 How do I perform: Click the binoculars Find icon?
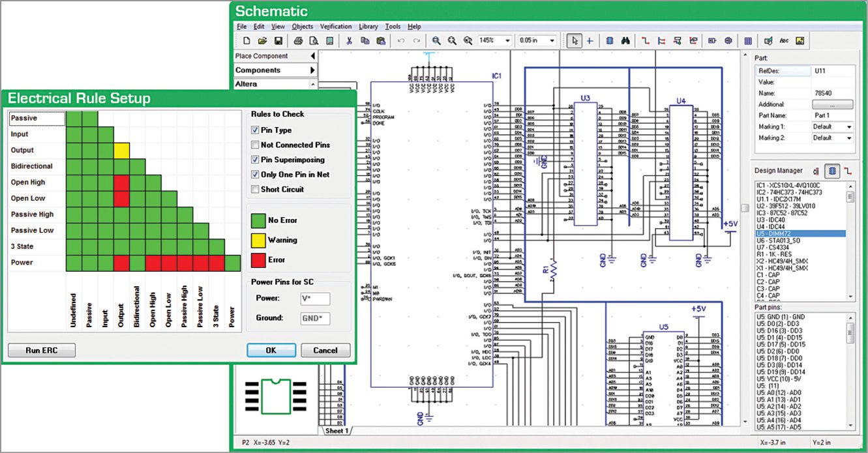[x=625, y=40]
